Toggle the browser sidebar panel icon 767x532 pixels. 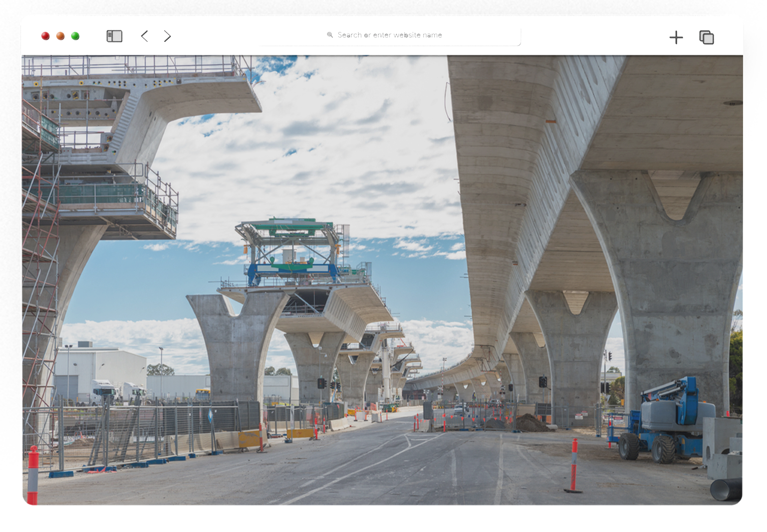114,36
